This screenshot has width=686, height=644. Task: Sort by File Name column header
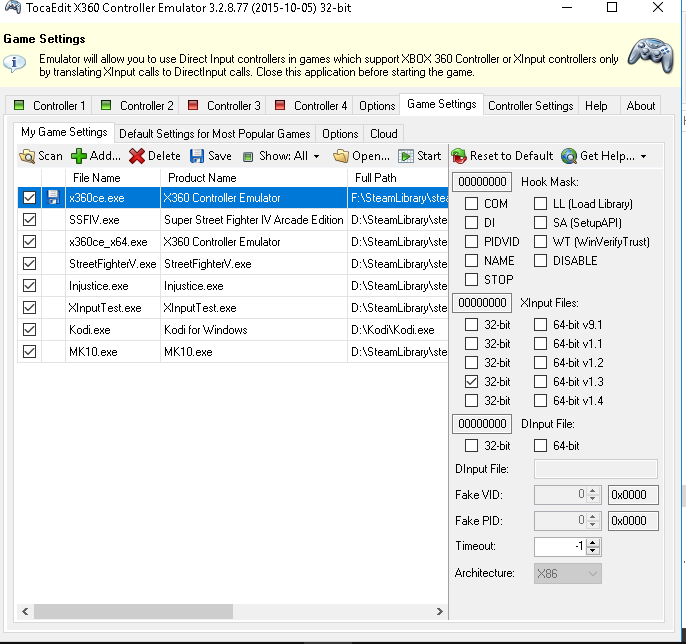click(x=113, y=178)
